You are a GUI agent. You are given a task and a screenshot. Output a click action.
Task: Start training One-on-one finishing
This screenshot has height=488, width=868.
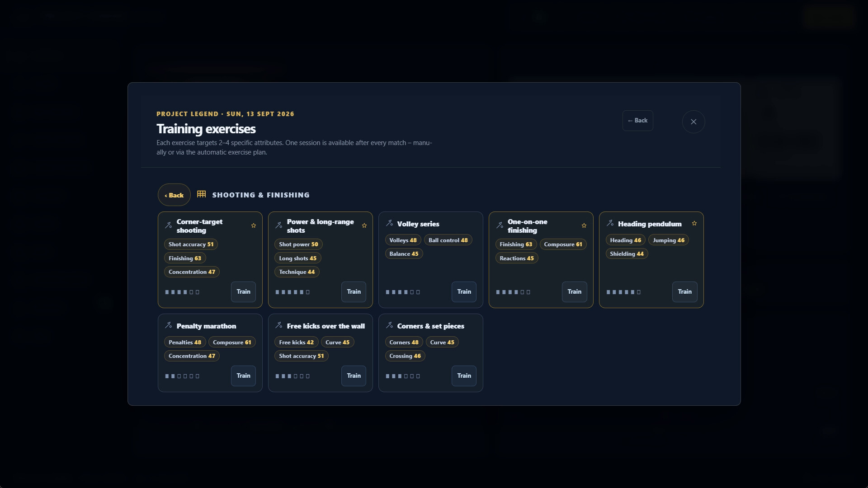tap(574, 292)
